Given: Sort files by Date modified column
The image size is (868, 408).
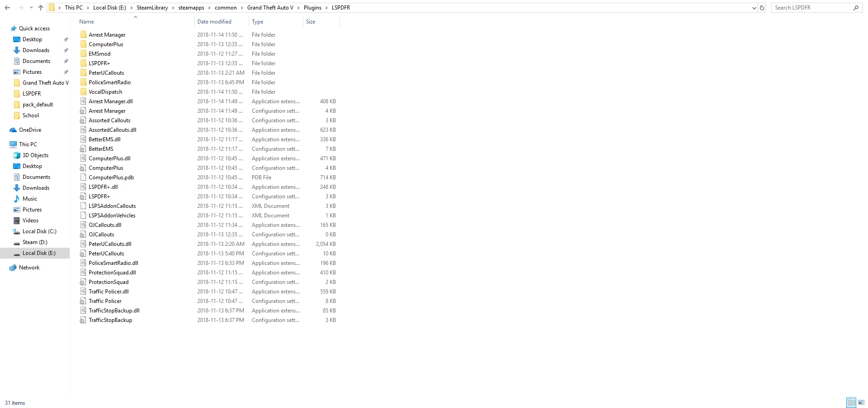Looking at the screenshot, I should coord(214,22).
